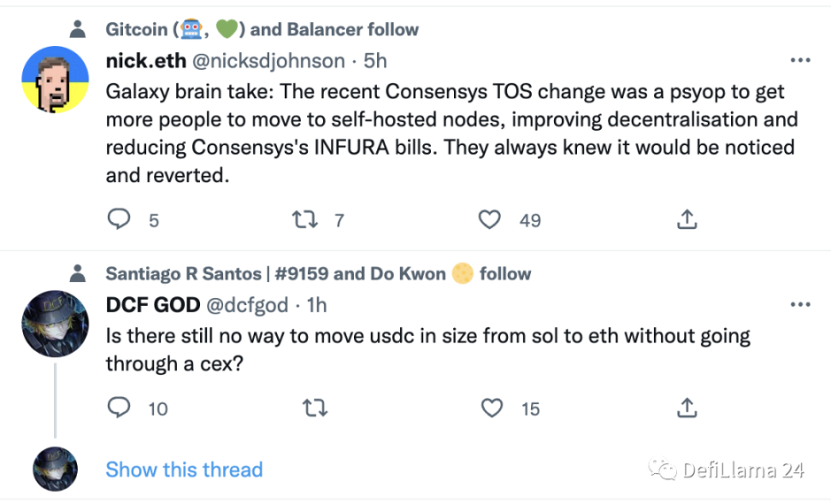Share nick.eth's tweet
Screen dimensions: 831x504
point(686,220)
